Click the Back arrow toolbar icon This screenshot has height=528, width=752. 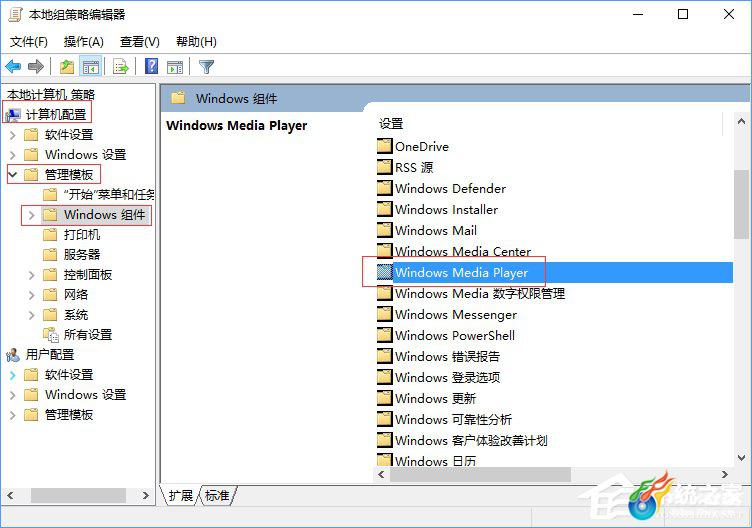pos(13,66)
